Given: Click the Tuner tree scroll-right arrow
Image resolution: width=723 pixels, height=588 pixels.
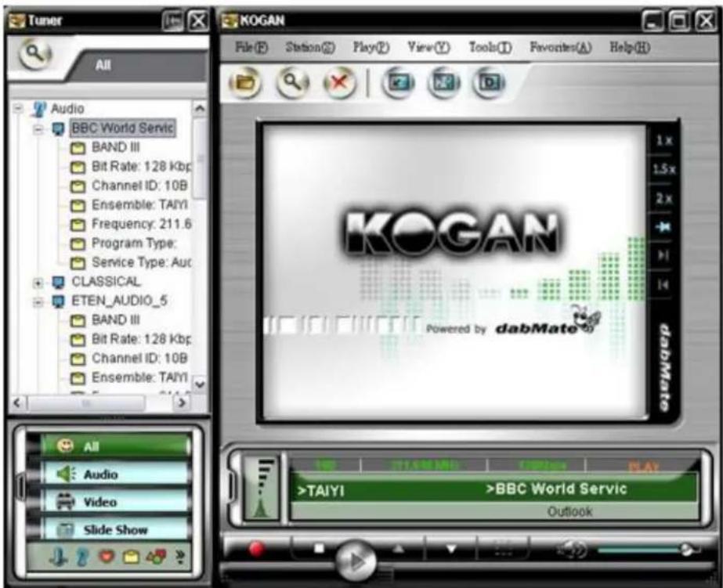Looking at the screenshot, I should click(x=182, y=402).
